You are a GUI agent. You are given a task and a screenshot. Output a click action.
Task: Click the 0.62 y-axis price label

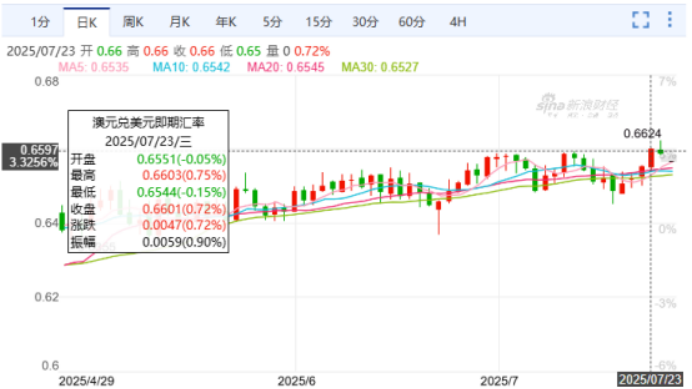coord(46,297)
